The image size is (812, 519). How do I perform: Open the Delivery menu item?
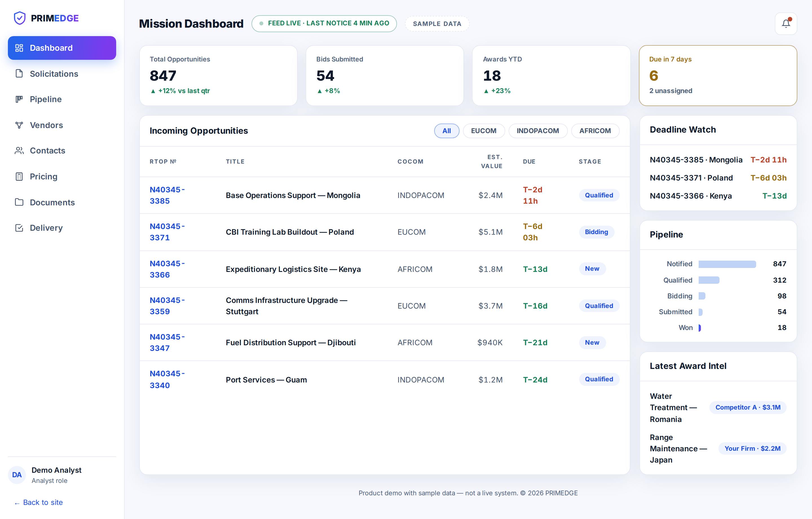tap(62, 228)
